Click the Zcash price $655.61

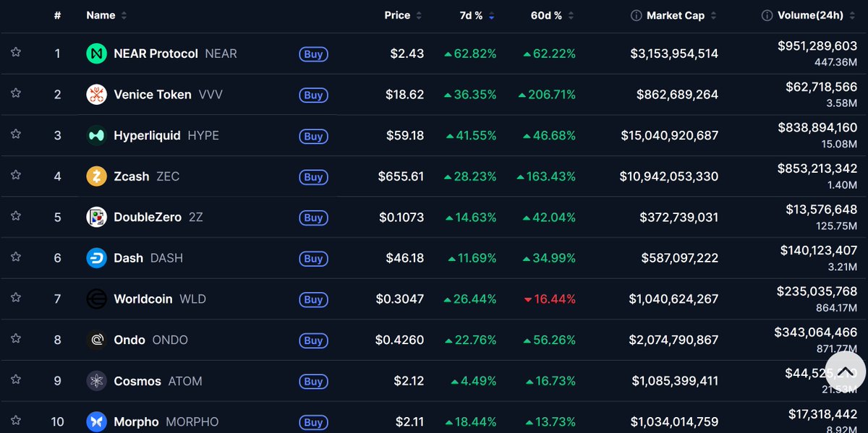pyautogui.click(x=401, y=176)
